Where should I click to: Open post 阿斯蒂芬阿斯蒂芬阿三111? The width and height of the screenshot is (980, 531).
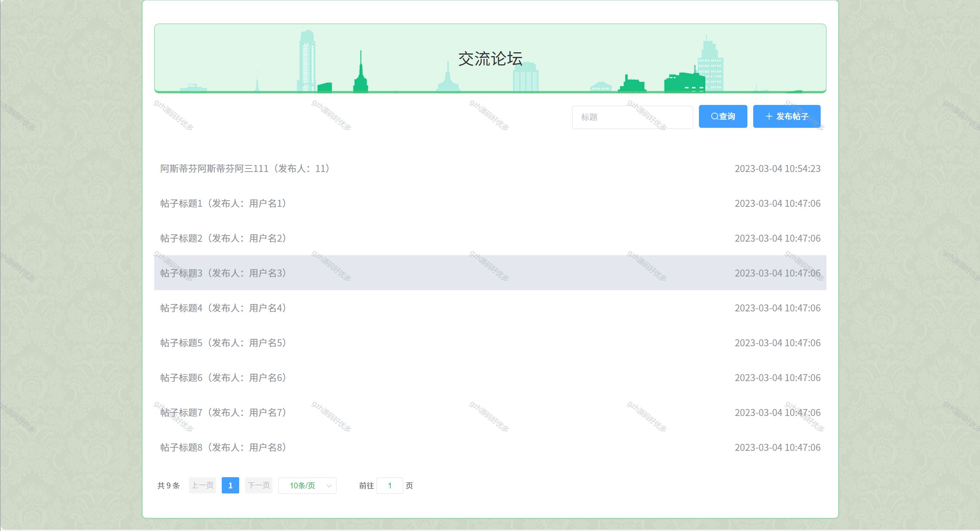245,169
